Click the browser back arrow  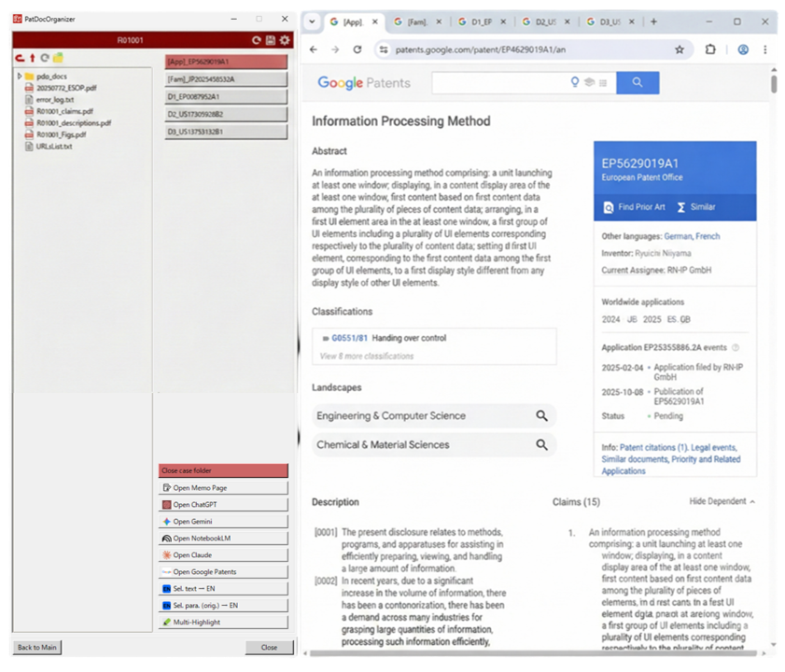pos(314,49)
